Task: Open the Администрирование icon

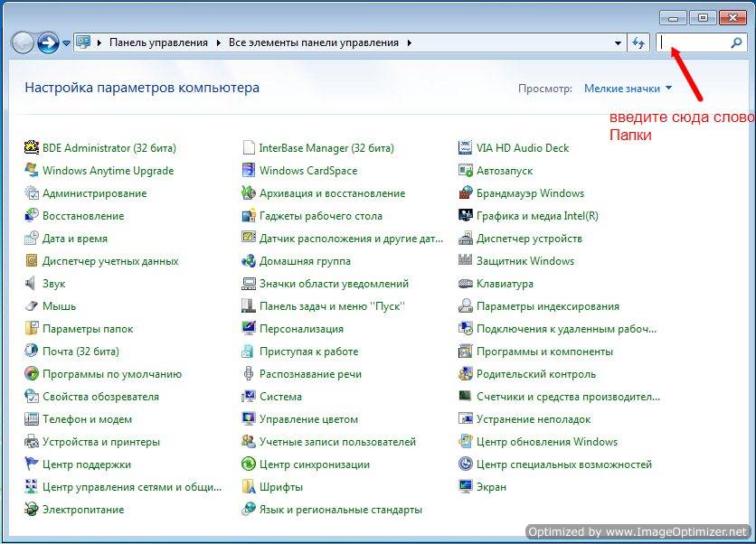Action: tap(32, 192)
